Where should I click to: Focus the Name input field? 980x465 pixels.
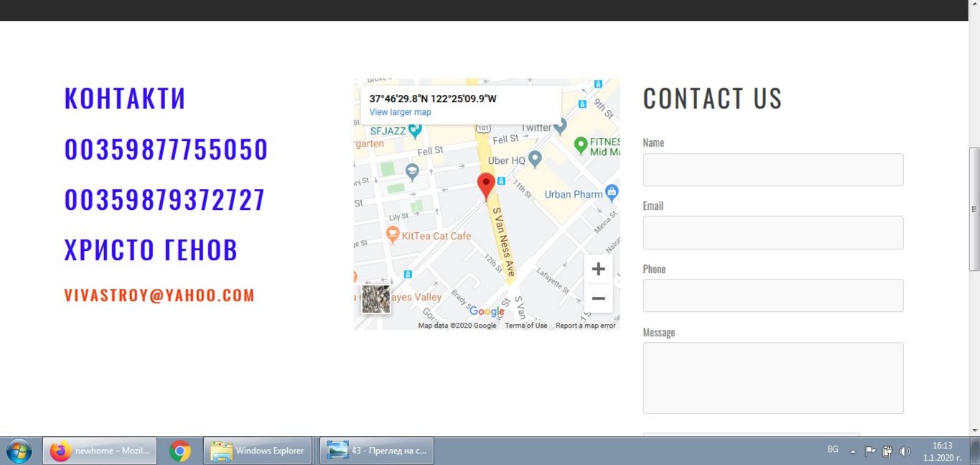point(773,170)
